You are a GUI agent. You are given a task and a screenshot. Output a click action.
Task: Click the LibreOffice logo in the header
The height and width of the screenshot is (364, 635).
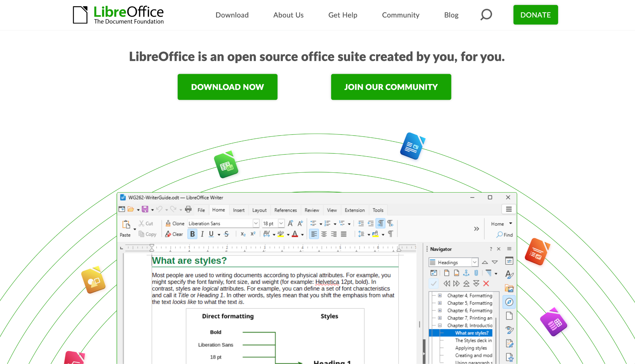(118, 15)
